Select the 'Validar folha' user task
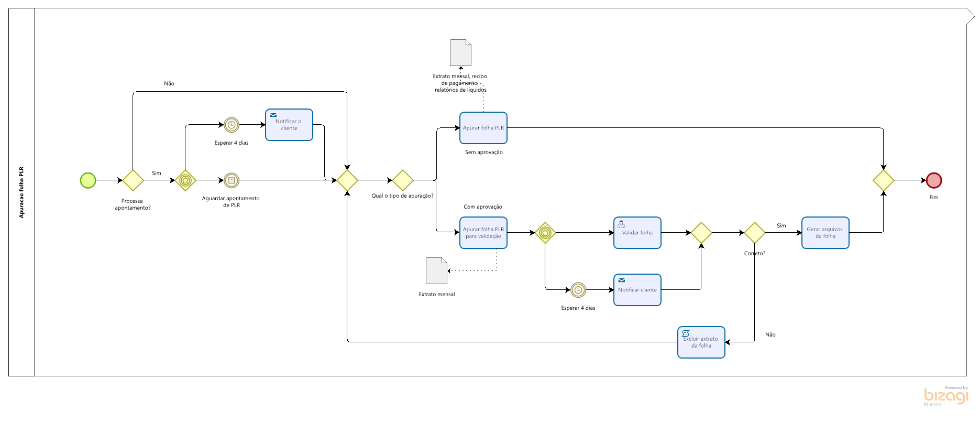 pos(637,233)
